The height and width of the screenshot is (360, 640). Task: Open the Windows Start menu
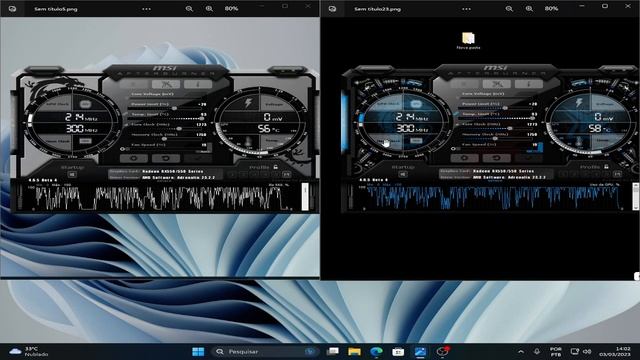tap(198, 351)
